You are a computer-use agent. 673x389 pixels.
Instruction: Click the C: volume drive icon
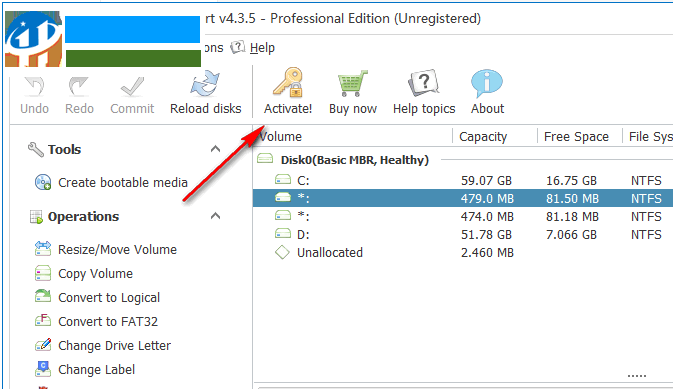(283, 179)
